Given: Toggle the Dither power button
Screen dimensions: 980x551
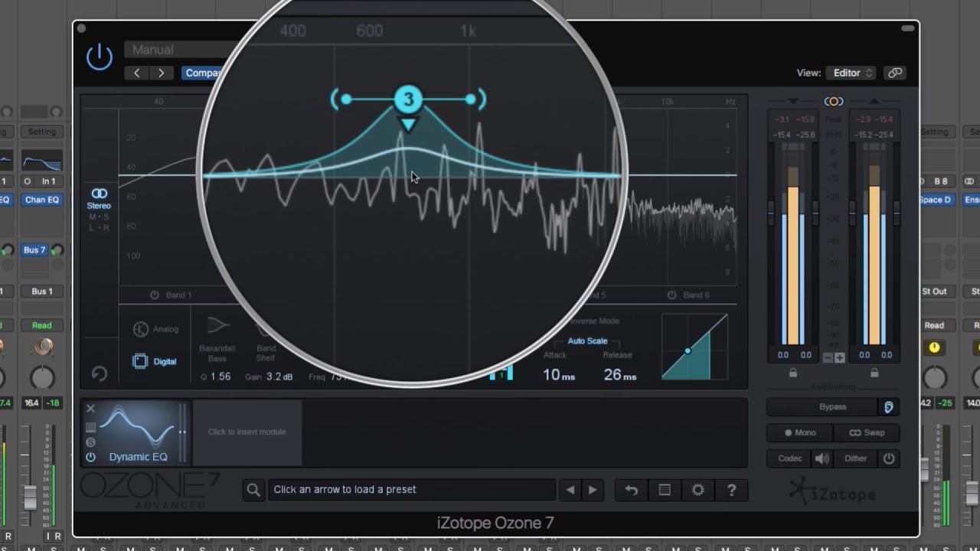Looking at the screenshot, I should (x=889, y=458).
